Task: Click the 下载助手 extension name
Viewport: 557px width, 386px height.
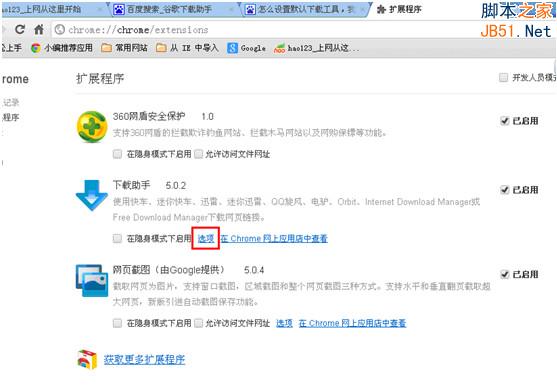Action: [131, 185]
